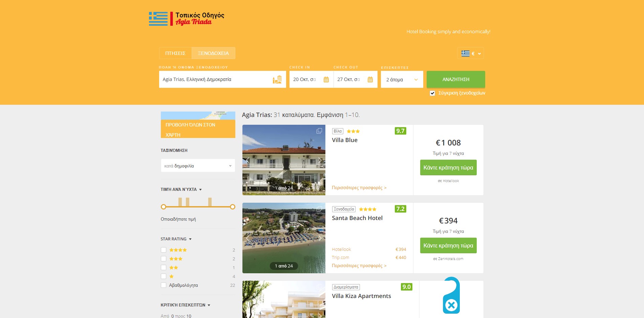Viewport: 644px width, 318px height.
Task: Open the check-out calendar icon
Action: [x=370, y=80]
